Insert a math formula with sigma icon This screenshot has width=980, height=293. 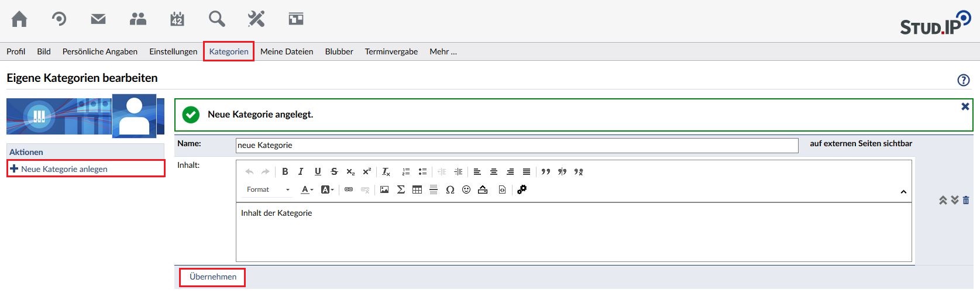click(401, 189)
